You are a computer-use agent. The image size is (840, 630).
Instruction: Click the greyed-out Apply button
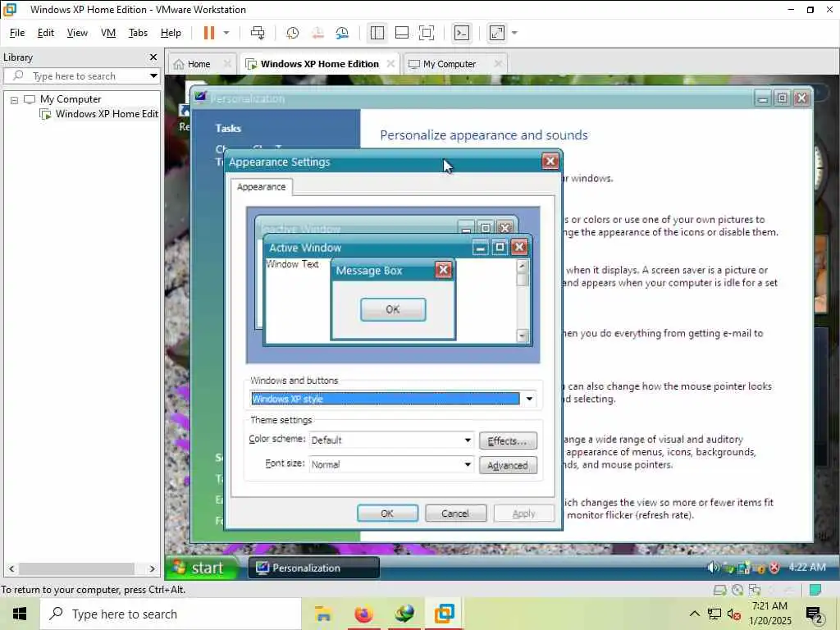[x=523, y=514]
